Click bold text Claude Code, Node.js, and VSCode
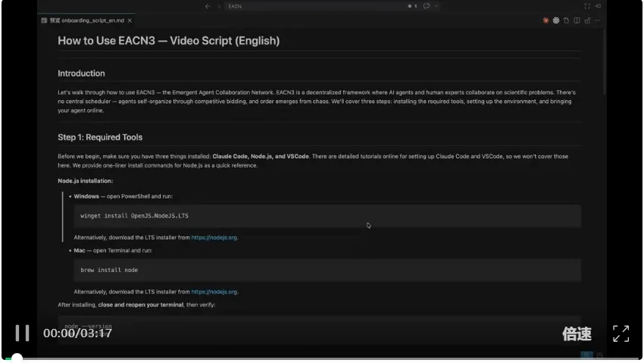The height and width of the screenshot is (363, 644). 261,156
